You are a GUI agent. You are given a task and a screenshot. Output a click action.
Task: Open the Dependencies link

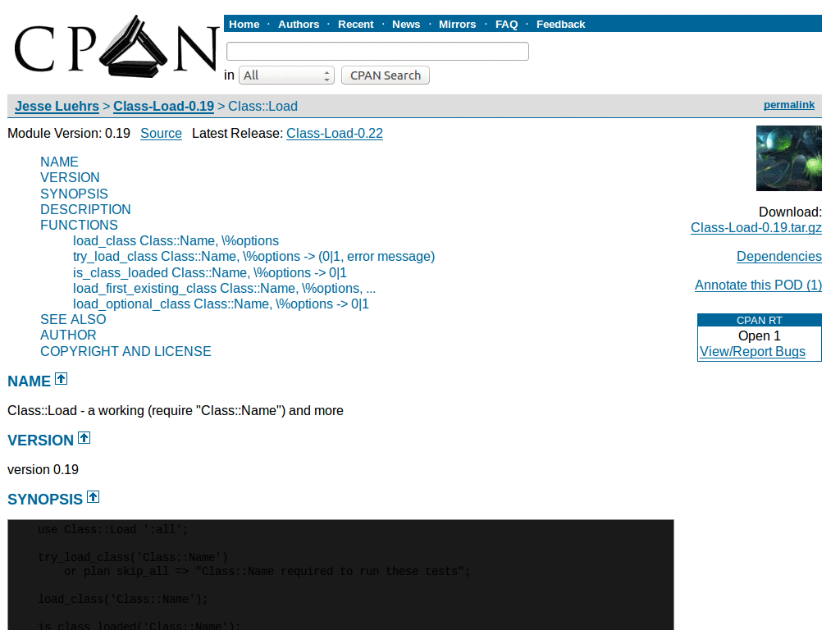(x=779, y=257)
